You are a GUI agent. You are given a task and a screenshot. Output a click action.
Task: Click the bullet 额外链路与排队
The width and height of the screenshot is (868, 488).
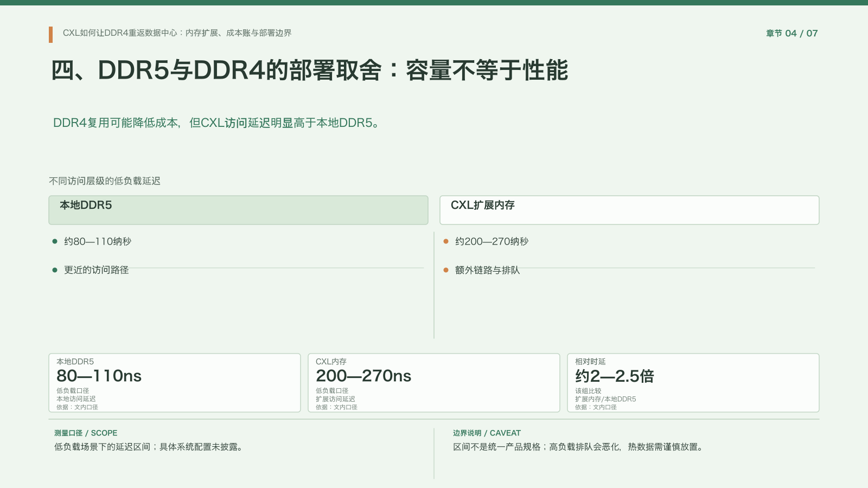[487, 270]
